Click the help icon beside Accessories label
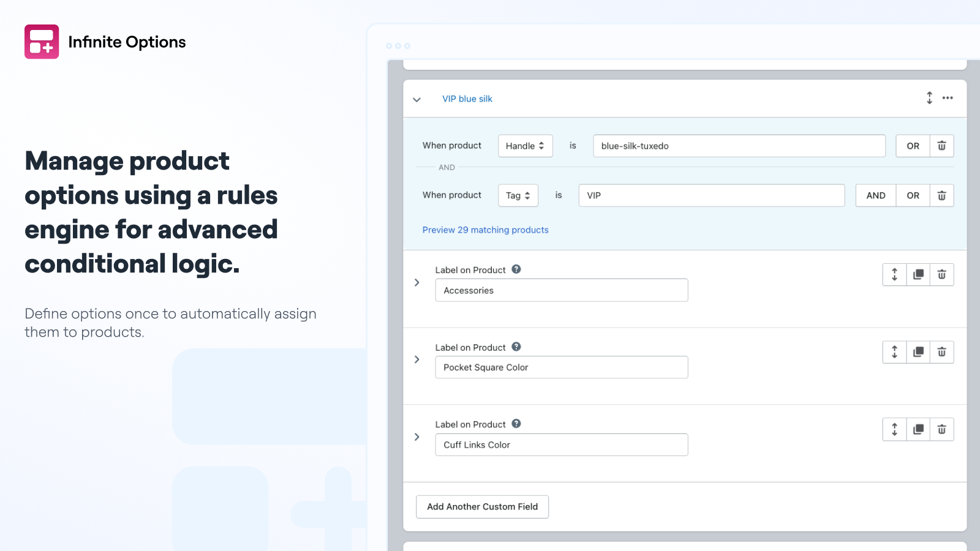This screenshot has height=551, width=980. click(516, 269)
